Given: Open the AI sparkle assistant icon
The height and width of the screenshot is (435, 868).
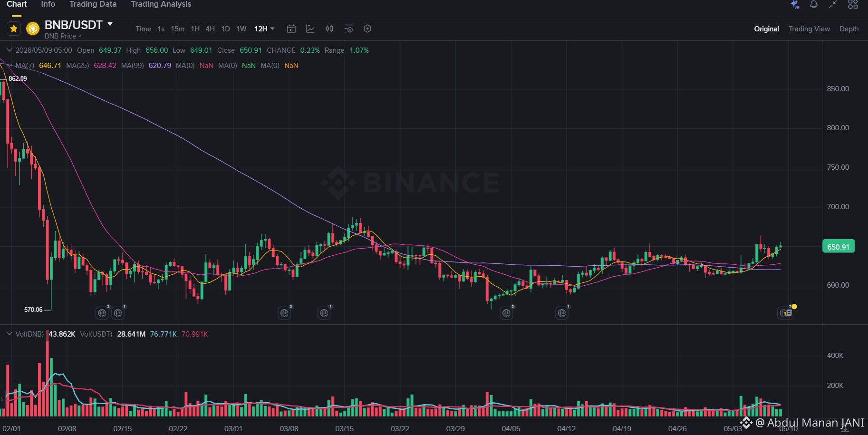Looking at the screenshot, I should pyautogui.click(x=795, y=4).
